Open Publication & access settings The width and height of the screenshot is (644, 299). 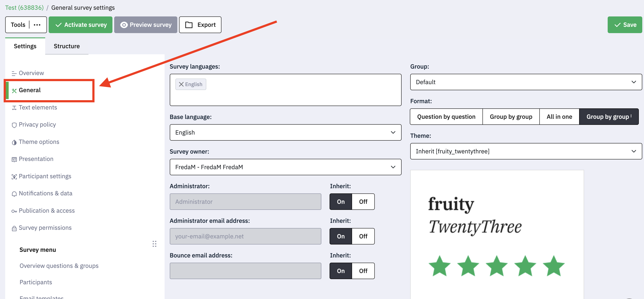pos(46,211)
